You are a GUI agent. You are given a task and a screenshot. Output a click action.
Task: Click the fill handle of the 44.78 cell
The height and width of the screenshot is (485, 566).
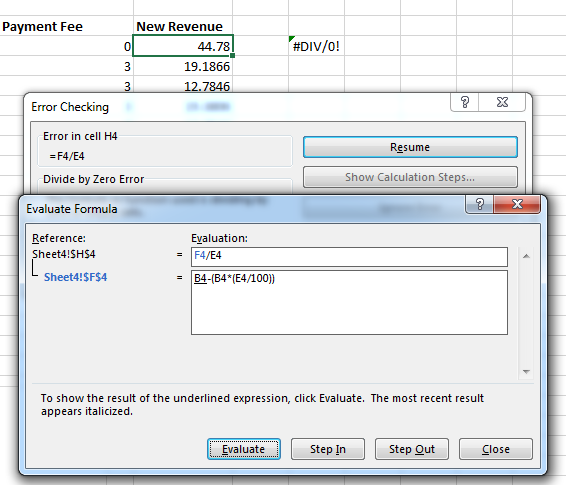(232, 55)
